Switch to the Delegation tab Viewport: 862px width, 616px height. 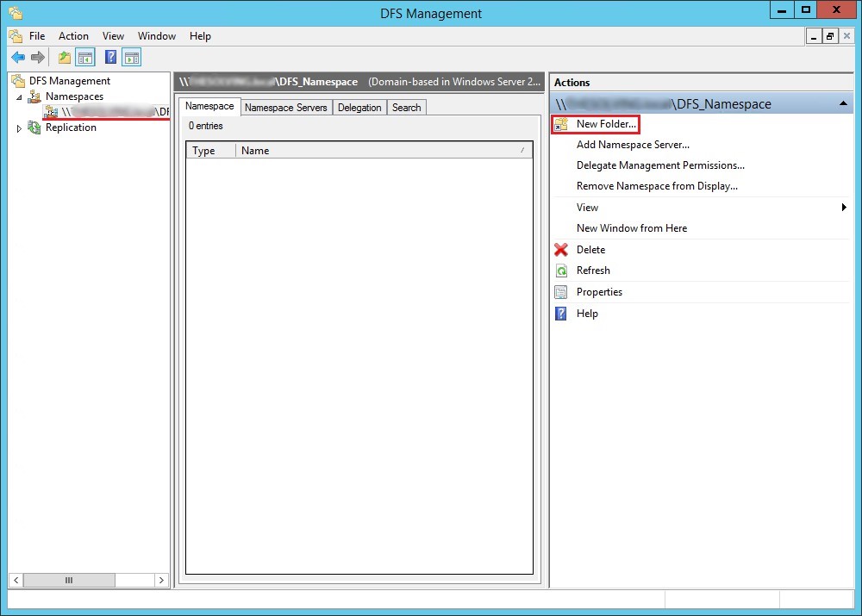(359, 108)
